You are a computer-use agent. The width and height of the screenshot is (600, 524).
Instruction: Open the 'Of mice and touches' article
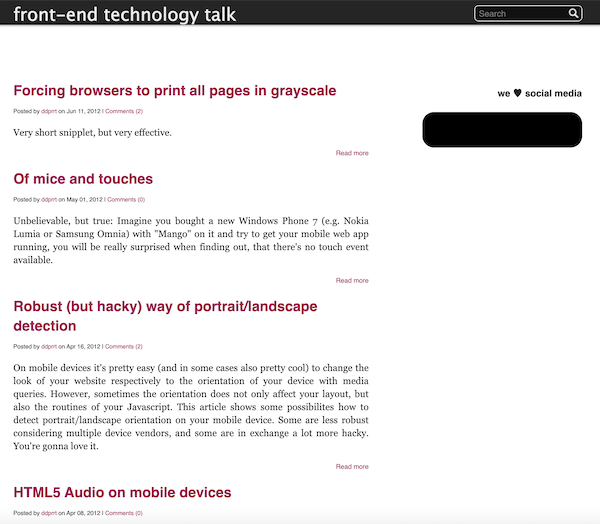83,179
